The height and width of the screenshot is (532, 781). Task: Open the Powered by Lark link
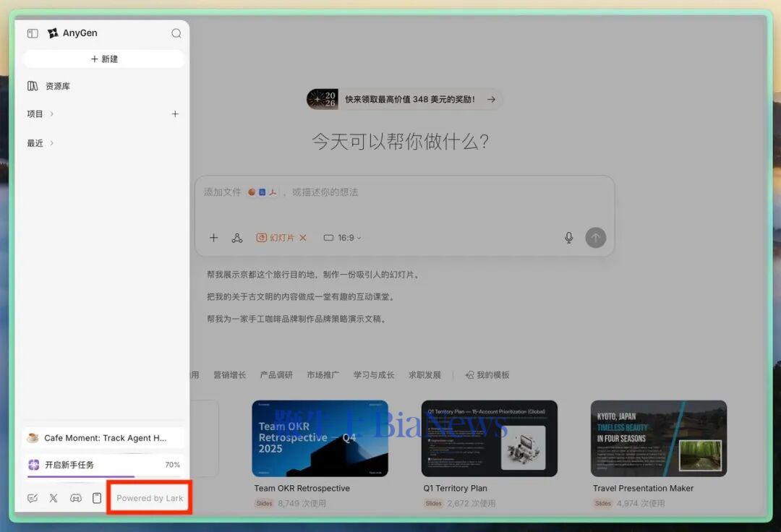click(x=149, y=497)
